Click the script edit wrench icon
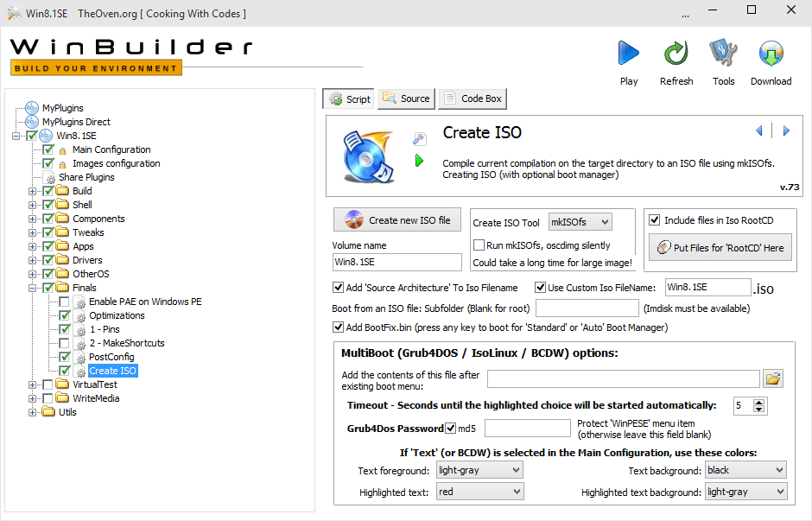 point(419,138)
